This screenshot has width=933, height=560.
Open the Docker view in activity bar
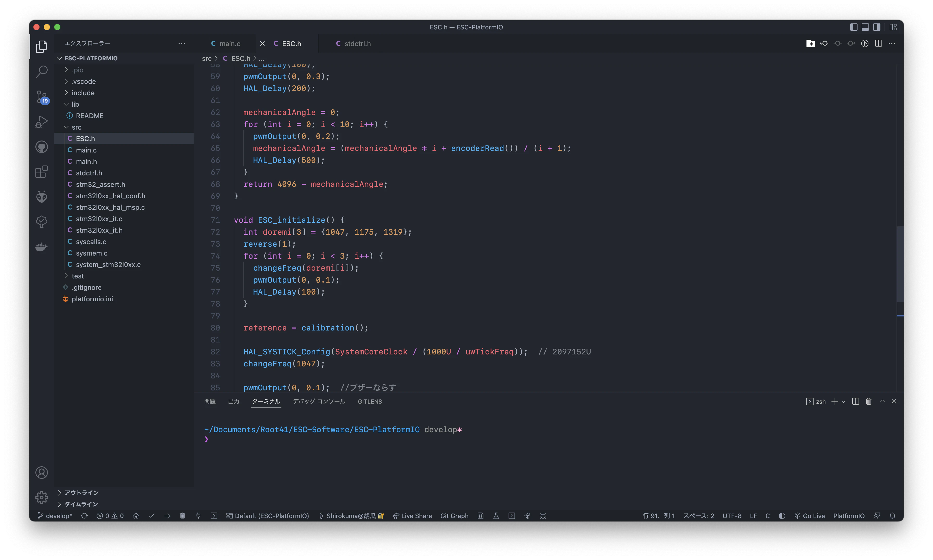pyautogui.click(x=41, y=247)
